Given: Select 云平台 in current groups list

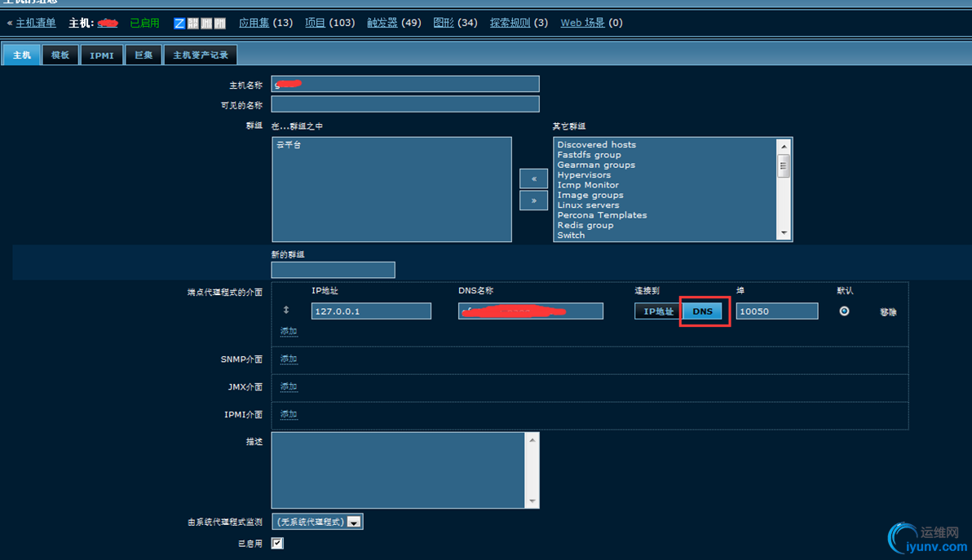Looking at the screenshot, I should pos(289,144).
